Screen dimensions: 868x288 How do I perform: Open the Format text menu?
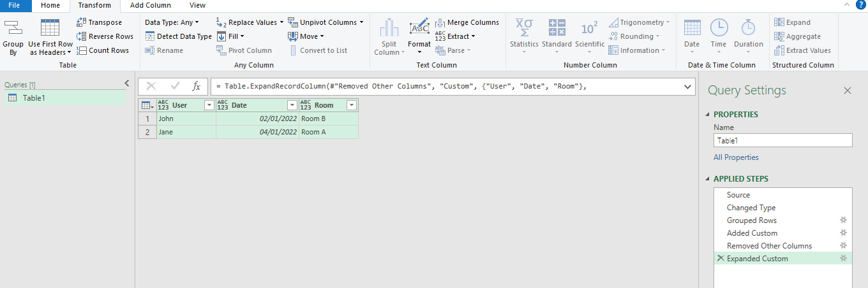click(x=419, y=37)
